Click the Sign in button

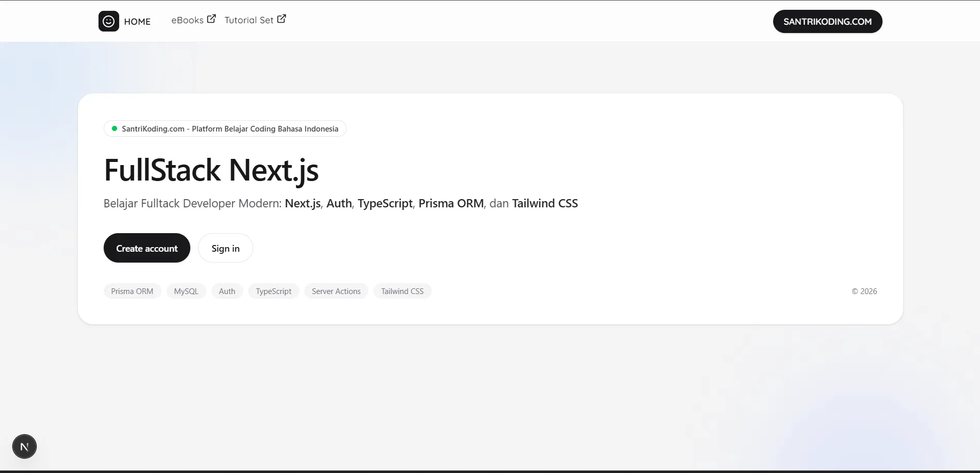click(x=225, y=248)
